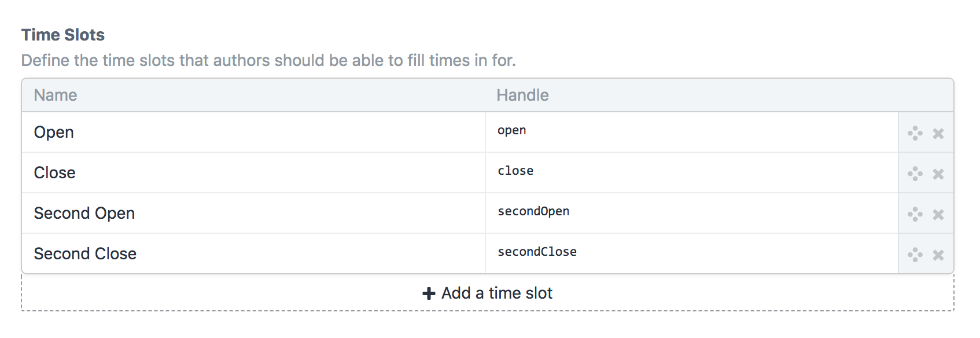The width and height of the screenshot is (980, 338).
Task: Edit the secondOpen handle cell
Action: pyautogui.click(x=692, y=214)
